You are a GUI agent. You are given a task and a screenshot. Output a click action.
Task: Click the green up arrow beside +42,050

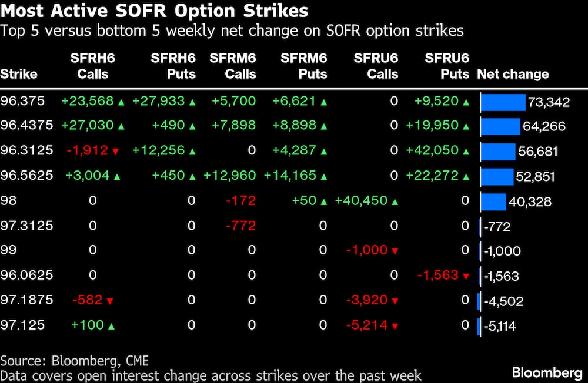466,152
